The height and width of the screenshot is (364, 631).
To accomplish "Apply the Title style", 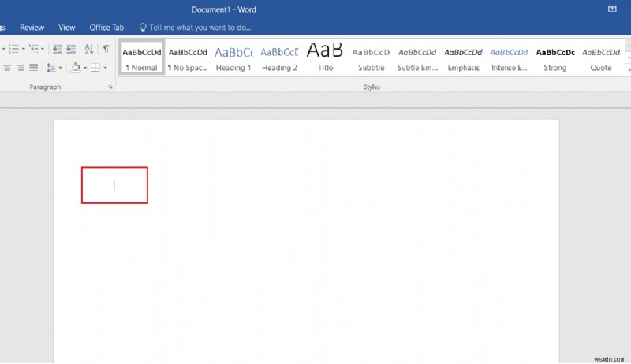I will [x=325, y=58].
